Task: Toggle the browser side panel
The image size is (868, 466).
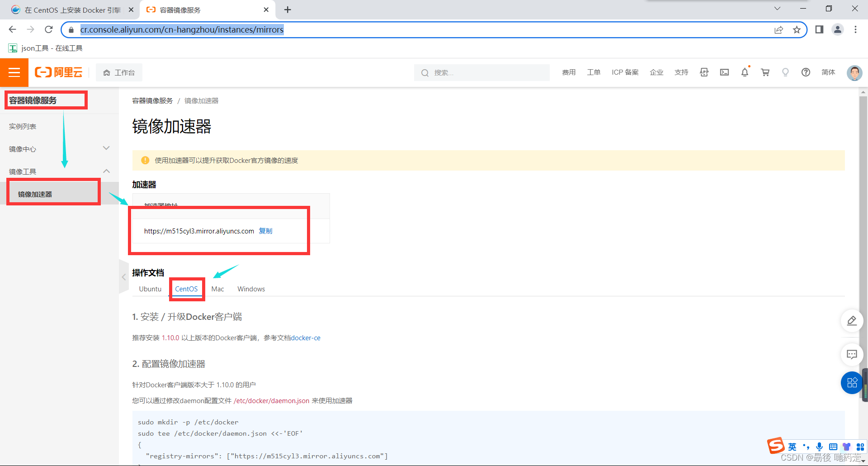Action: (x=819, y=29)
